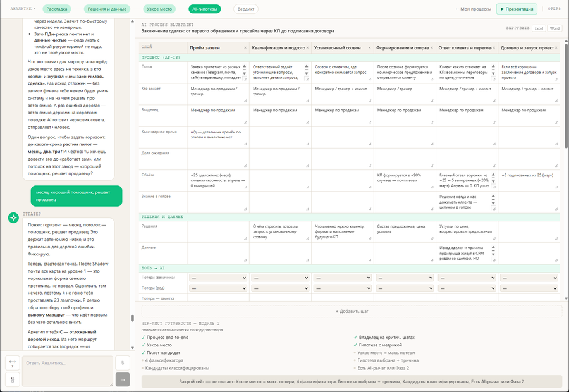Click the chat panel vertical scrollbar thumb

coord(132,318)
